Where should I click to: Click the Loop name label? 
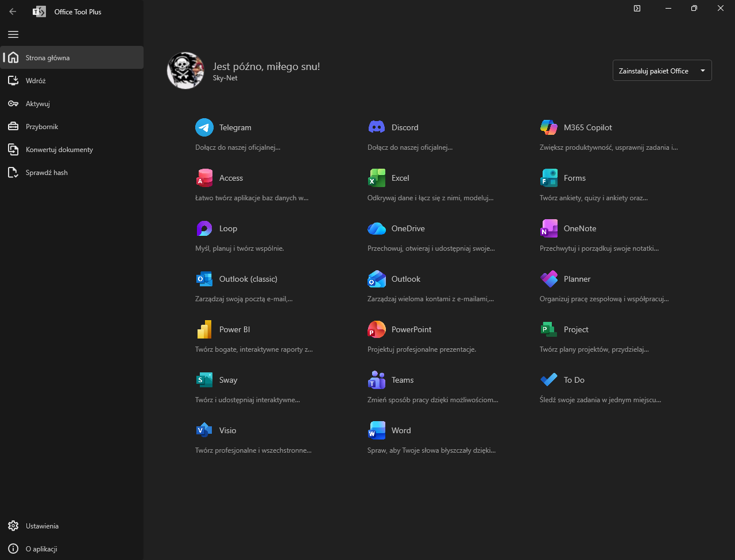228,228
